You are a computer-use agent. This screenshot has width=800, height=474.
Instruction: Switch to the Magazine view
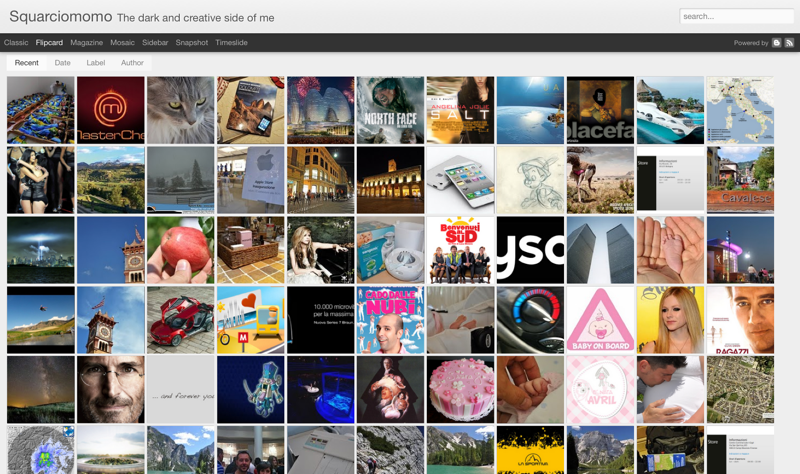pyautogui.click(x=87, y=43)
